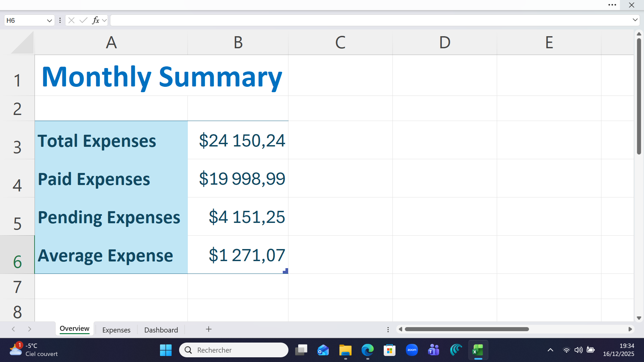Click the horizontal scrollbar thumb
644x362 pixels.
click(466, 329)
